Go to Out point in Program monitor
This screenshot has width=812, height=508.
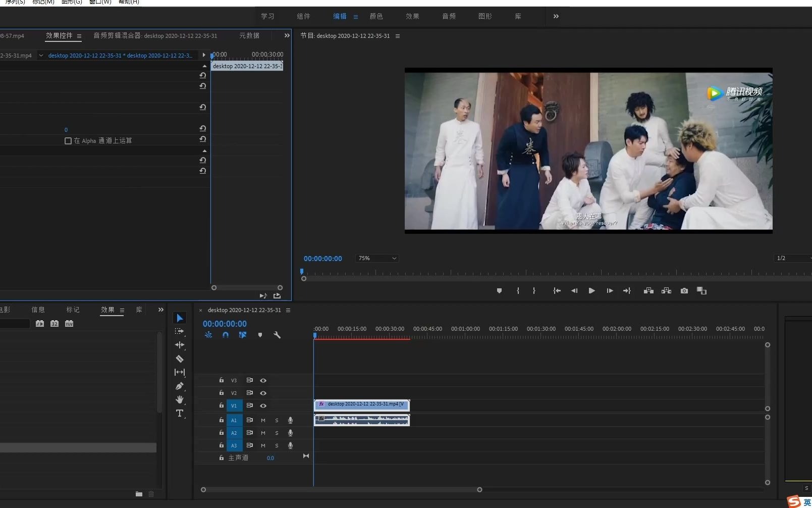pyautogui.click(x=627, y=291)
